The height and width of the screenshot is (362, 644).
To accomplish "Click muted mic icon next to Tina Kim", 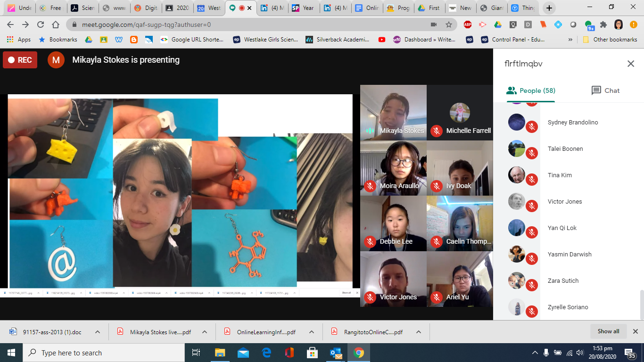I will (x=532, y=180).
